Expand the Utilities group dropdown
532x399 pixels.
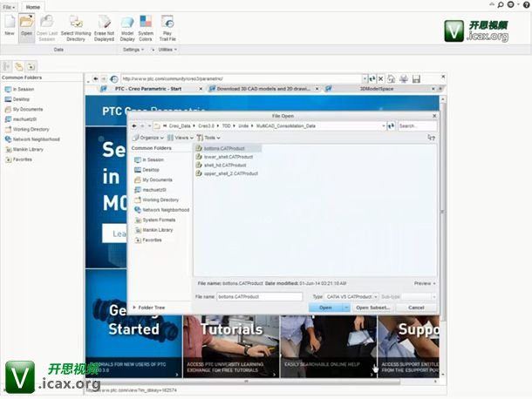167,50
